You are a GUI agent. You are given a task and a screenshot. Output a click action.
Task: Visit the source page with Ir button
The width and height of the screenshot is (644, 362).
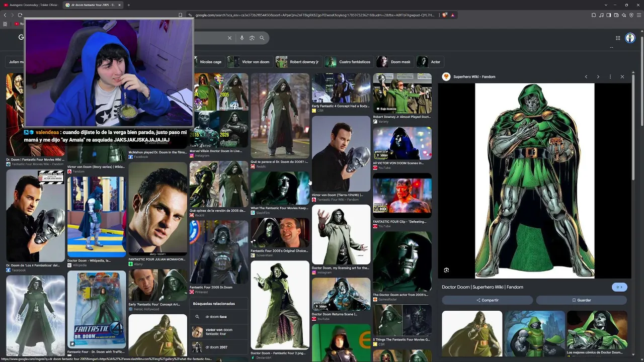coord(619,287)
